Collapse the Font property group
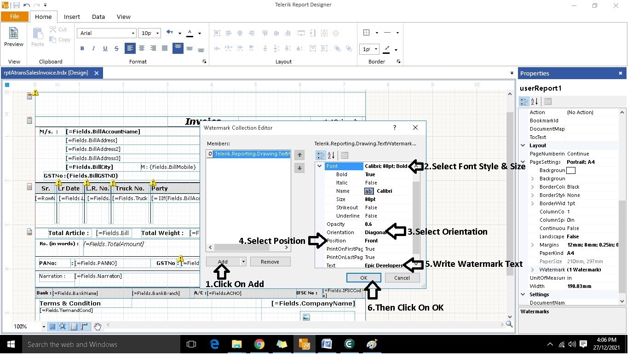The image size is (644, 357). coord(319,166)
